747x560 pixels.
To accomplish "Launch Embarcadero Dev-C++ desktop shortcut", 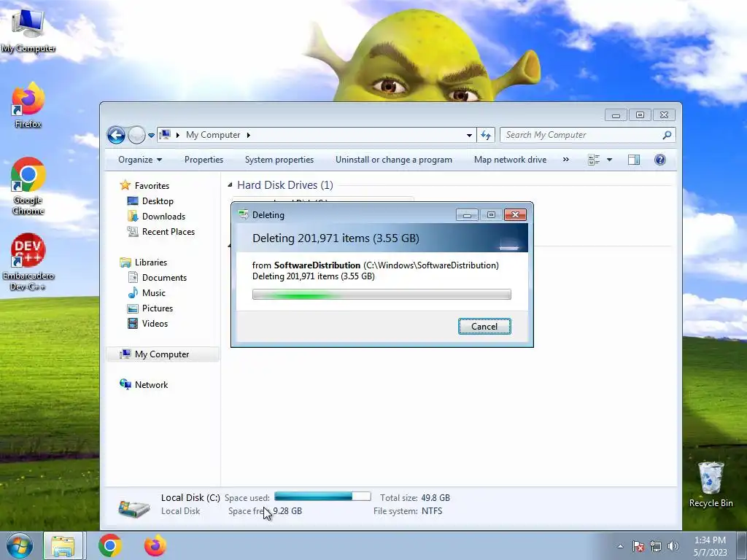I will point(28,262).
